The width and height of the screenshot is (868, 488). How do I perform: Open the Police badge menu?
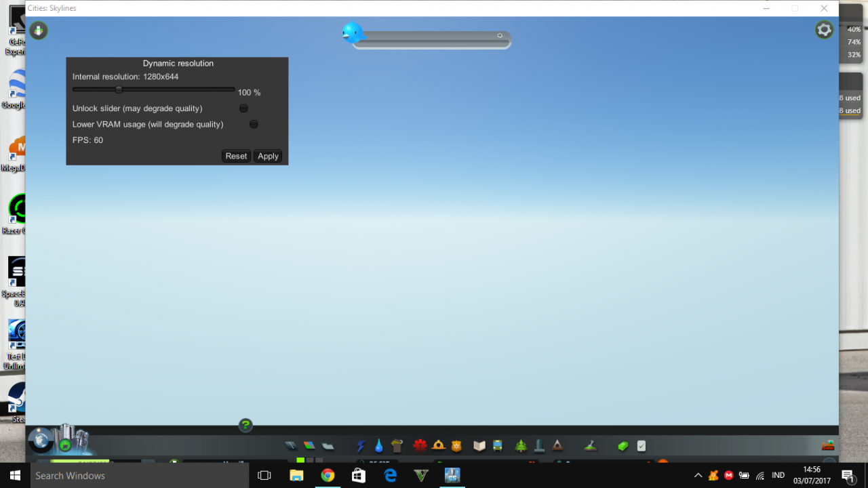(456, 446)
